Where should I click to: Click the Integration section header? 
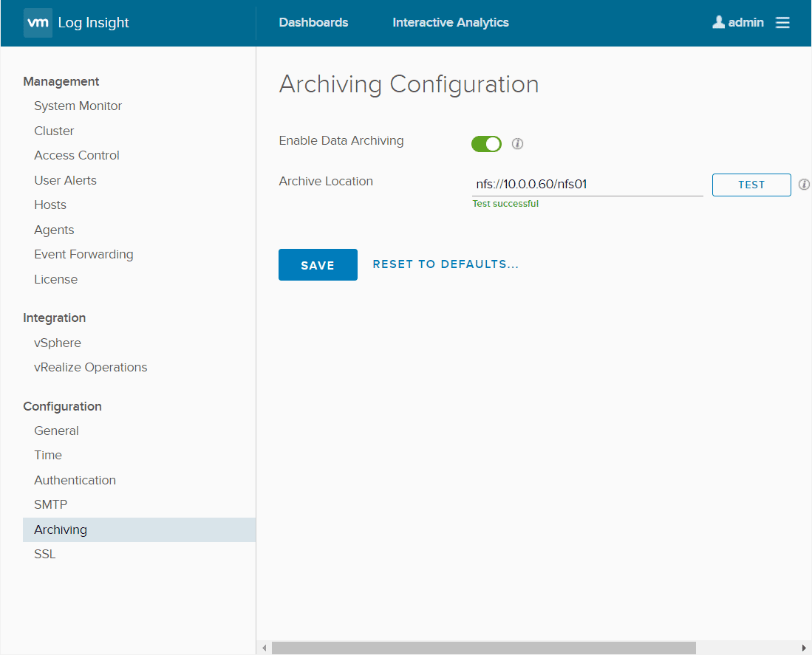pos(55,318)
